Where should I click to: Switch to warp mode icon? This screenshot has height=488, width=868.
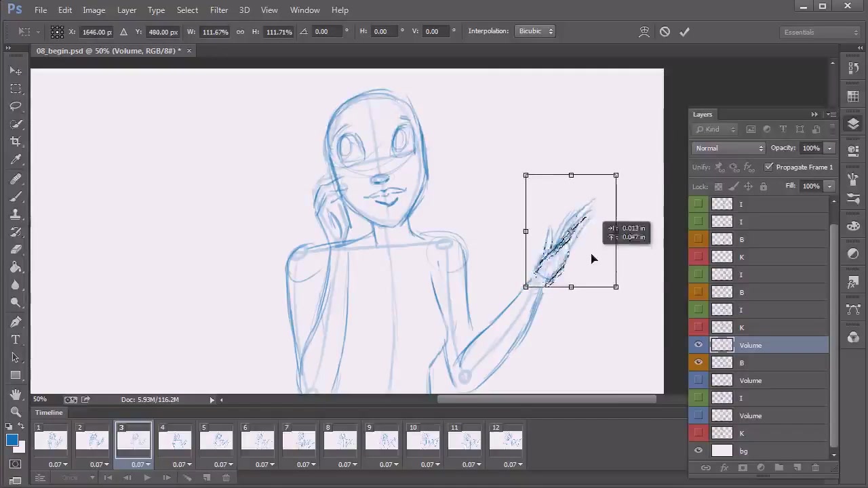click(x=644, y=32)
